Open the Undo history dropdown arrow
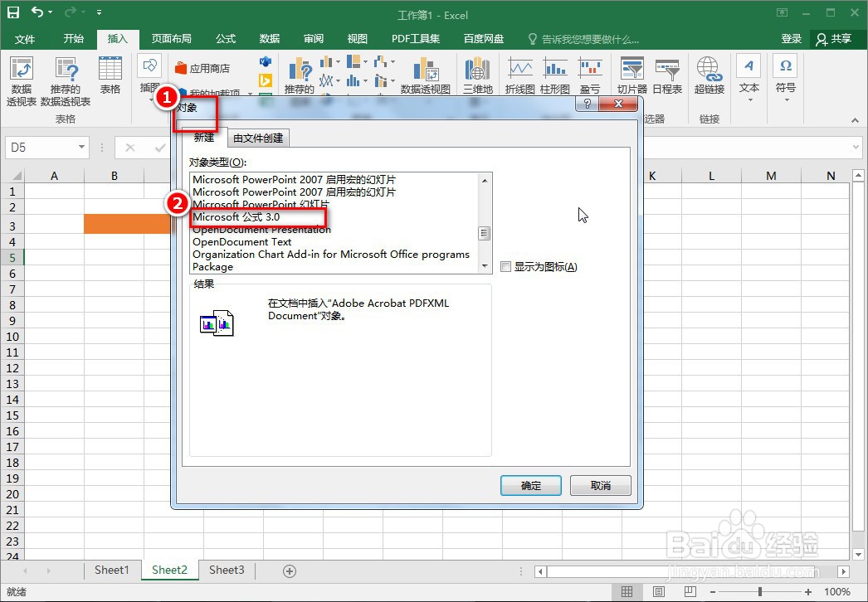Viewport: 868px width, 602px height. pyautogui.click(x=51, y=12)
